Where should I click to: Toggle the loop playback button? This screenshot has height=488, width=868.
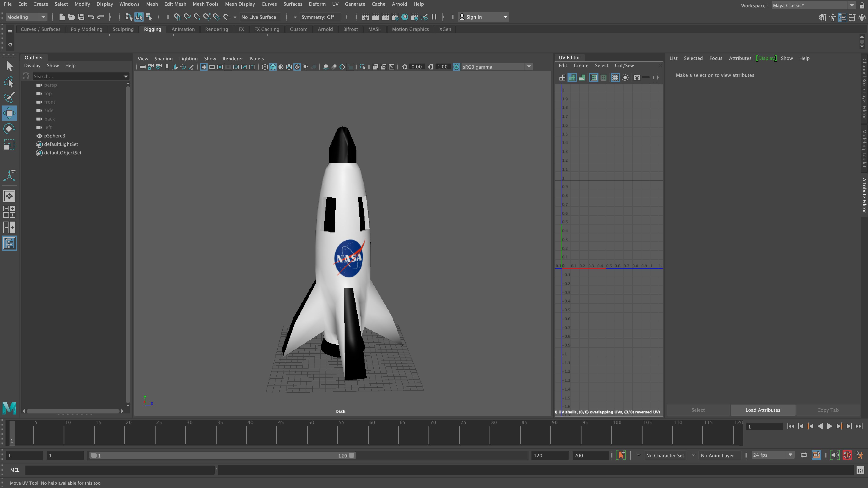(804, 455)
